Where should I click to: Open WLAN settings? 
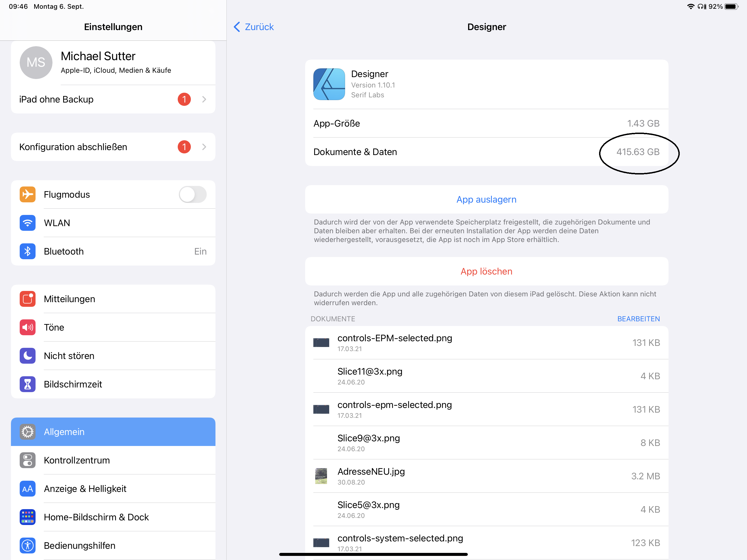[x=113, y=223]
